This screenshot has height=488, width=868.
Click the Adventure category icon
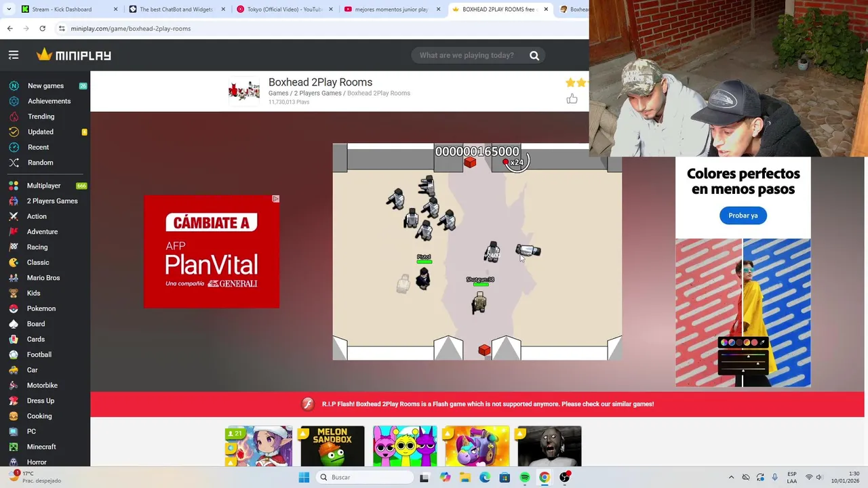[x=14, y=232]
